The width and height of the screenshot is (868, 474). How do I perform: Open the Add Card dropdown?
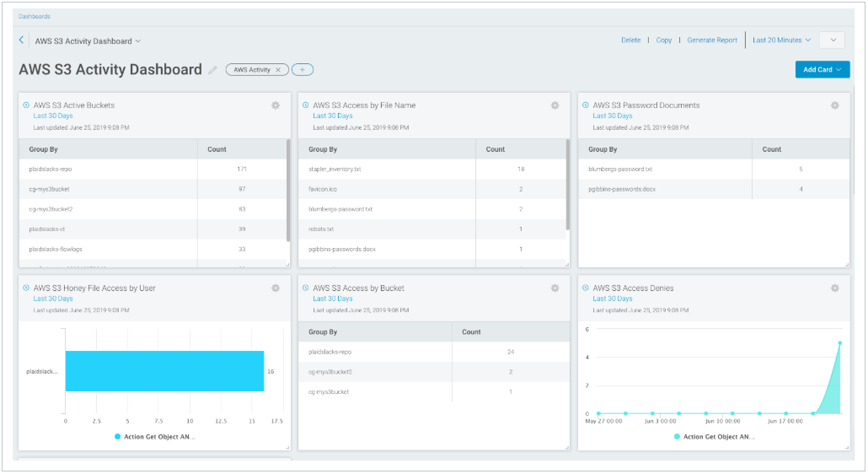(822, 70)
